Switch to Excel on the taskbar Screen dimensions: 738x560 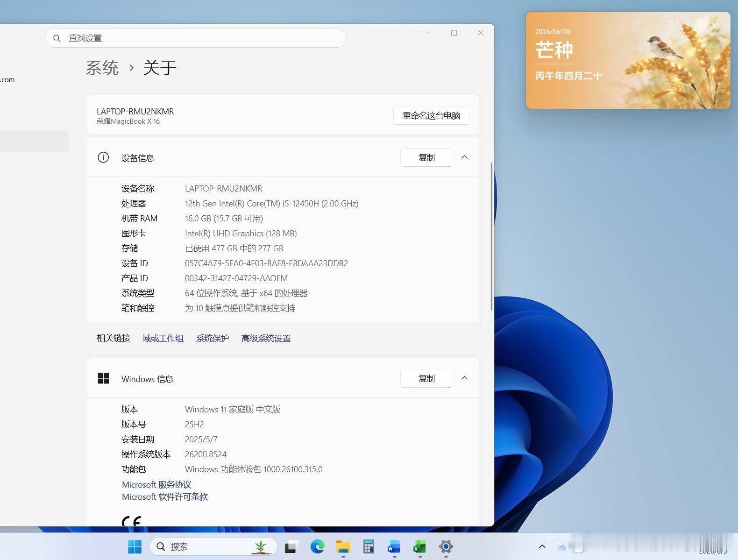pos(420,546)
